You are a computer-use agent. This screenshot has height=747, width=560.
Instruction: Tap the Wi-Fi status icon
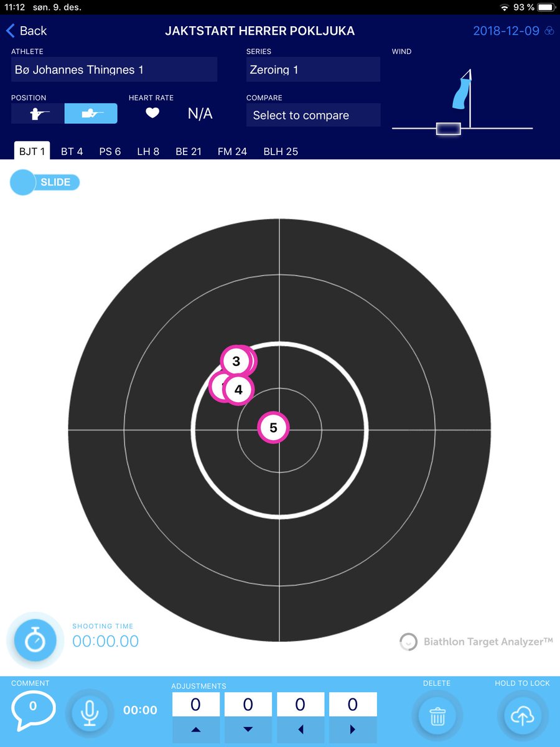click(x=503, y=7)
